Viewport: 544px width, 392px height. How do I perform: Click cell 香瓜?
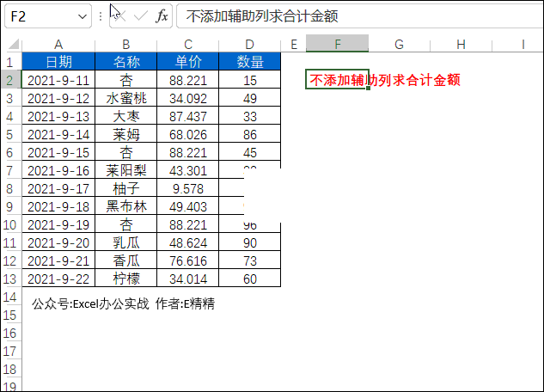126,260
